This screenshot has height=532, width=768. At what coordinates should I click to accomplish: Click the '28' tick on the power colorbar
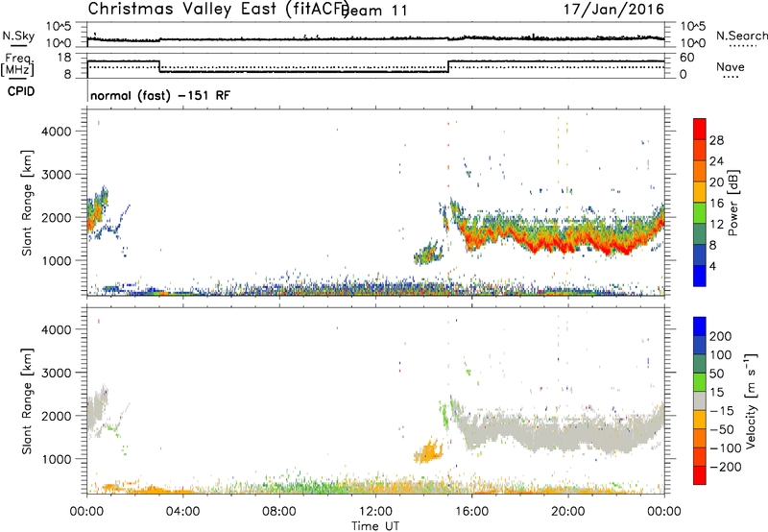(x=716, y=140)
